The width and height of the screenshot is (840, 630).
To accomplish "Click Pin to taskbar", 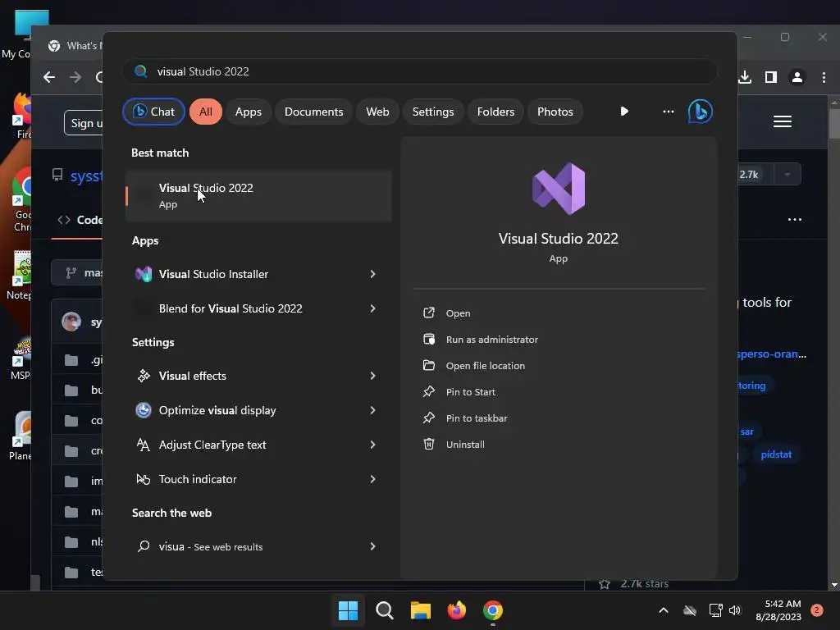I will pos(477,418).
